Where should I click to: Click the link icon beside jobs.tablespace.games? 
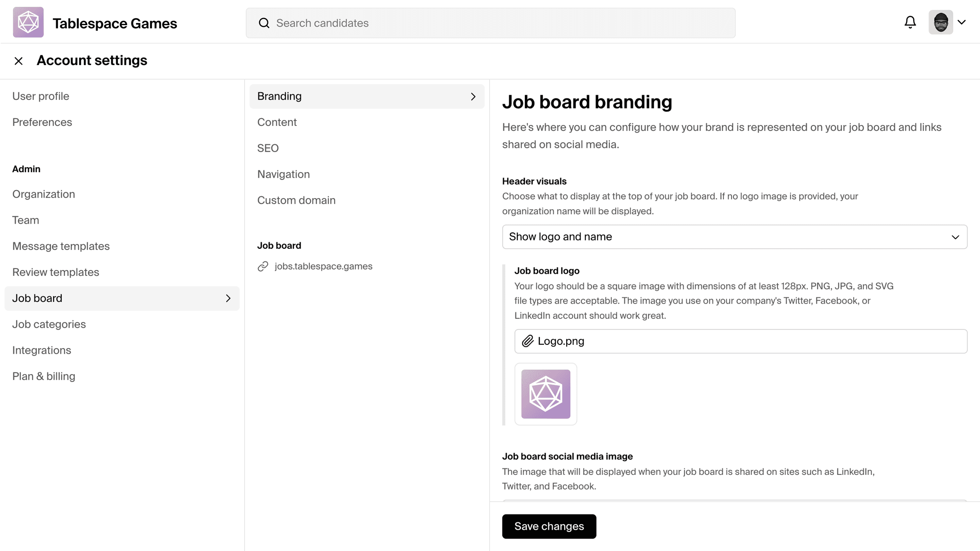click(x=263, y=266)
